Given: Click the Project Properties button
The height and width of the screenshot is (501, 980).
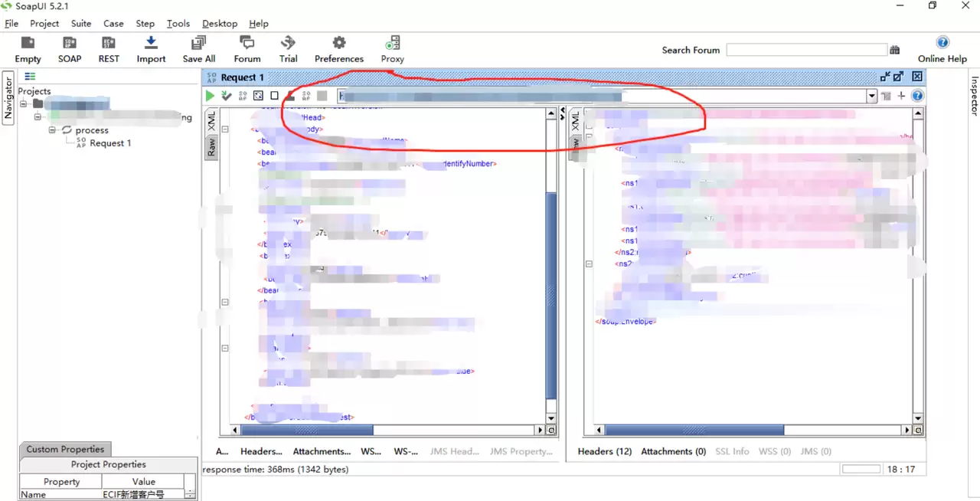Looking at the screenshot, I should click(x=108, y=464).
